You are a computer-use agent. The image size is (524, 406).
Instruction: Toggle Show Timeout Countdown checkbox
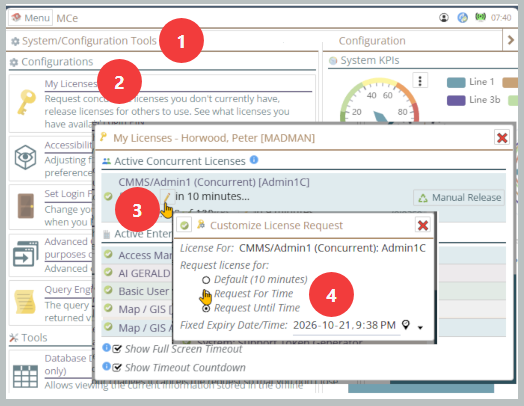tap(117, 368)
